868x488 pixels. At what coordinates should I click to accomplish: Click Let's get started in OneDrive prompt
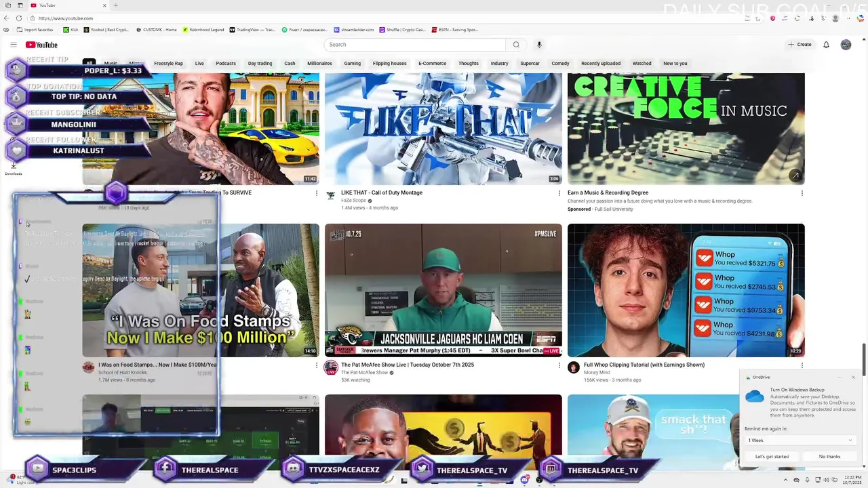(x=772, y=457)
